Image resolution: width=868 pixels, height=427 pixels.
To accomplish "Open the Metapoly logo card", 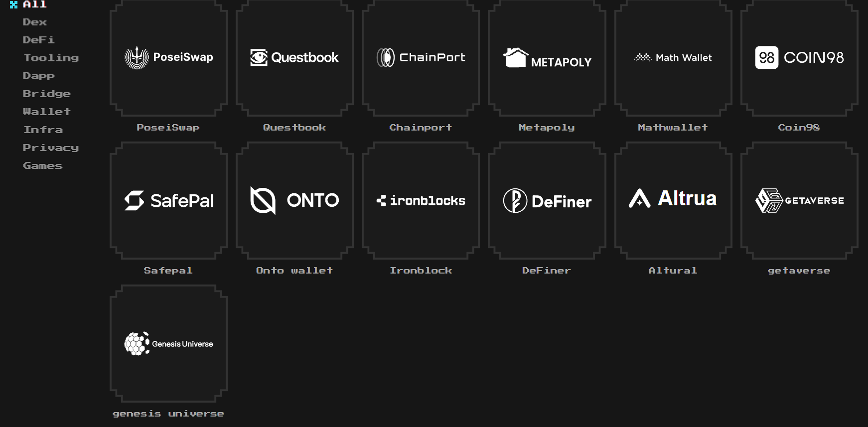I will tap(547, 58).
